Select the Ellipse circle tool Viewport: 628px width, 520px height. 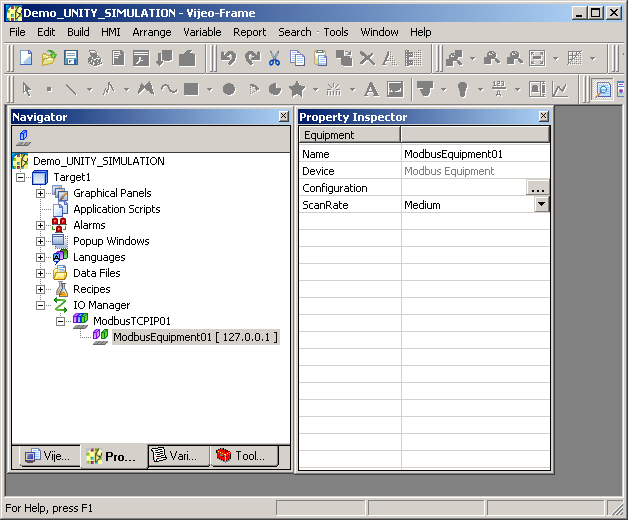[229, 89]
